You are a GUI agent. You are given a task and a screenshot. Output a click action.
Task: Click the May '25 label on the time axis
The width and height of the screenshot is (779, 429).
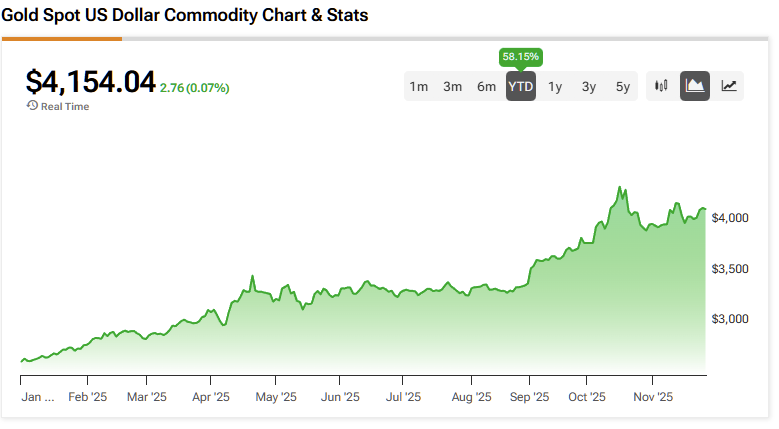point(276,397)
